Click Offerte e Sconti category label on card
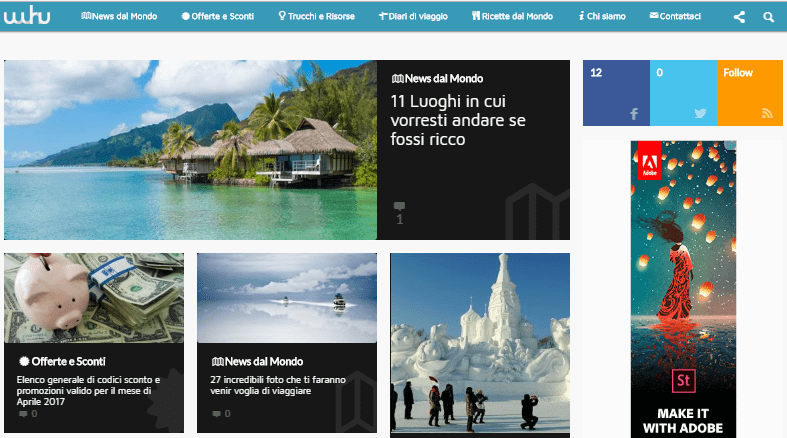 click(62, 361)
